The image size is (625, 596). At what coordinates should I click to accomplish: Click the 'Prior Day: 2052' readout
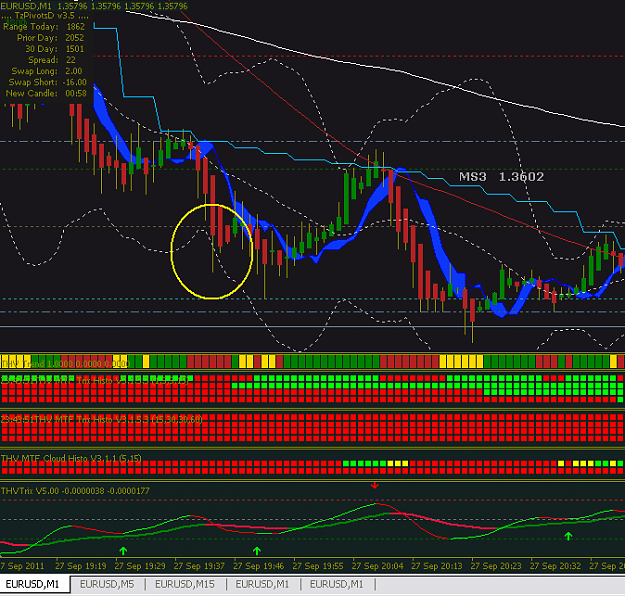point(50,38)
